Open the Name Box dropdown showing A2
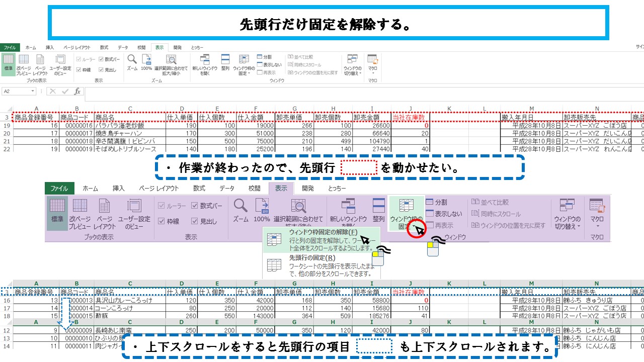The height and width of the screenshot is (362, 644). coord(33,92)
